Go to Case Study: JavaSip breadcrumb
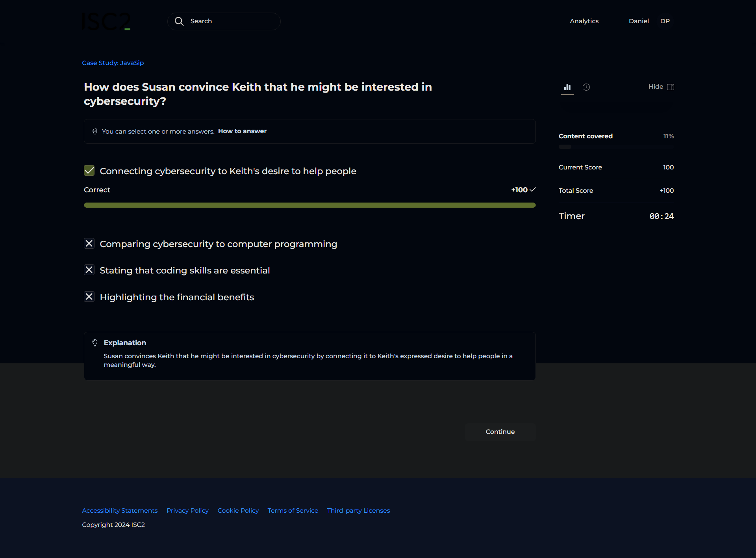The width and height of the screenshot is (756, 558). click(x=113, y=63)
